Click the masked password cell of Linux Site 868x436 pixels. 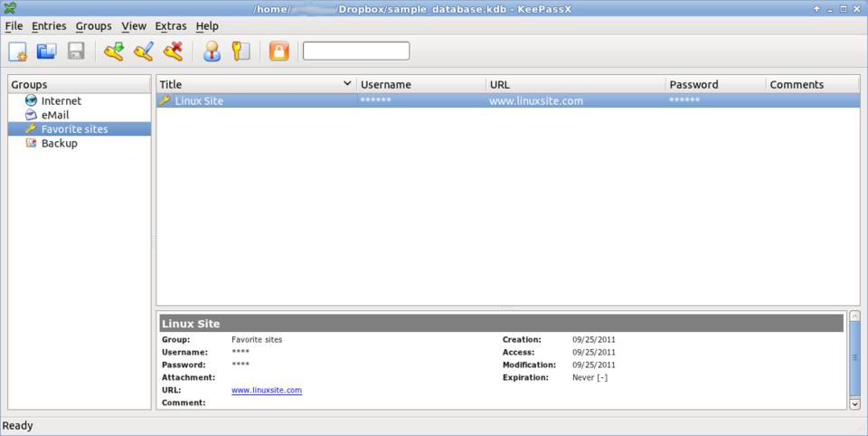pyautogui.click(x=684, y=100)
